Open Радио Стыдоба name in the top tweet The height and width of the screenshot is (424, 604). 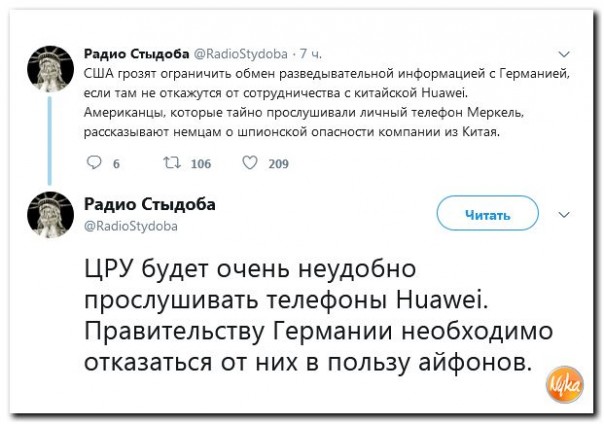coord(128,53)
